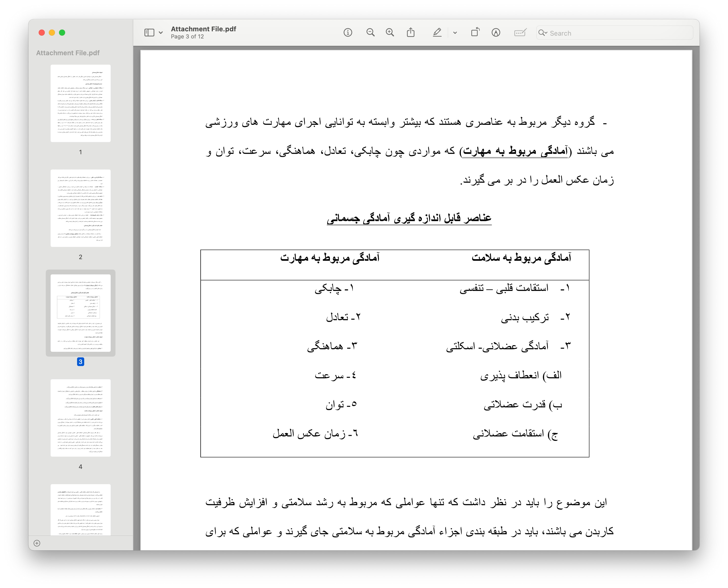Toggle the Markup toolbar icon
Image resolution: width=728 pixels, height=588 pixels.
tap(496, 33)
